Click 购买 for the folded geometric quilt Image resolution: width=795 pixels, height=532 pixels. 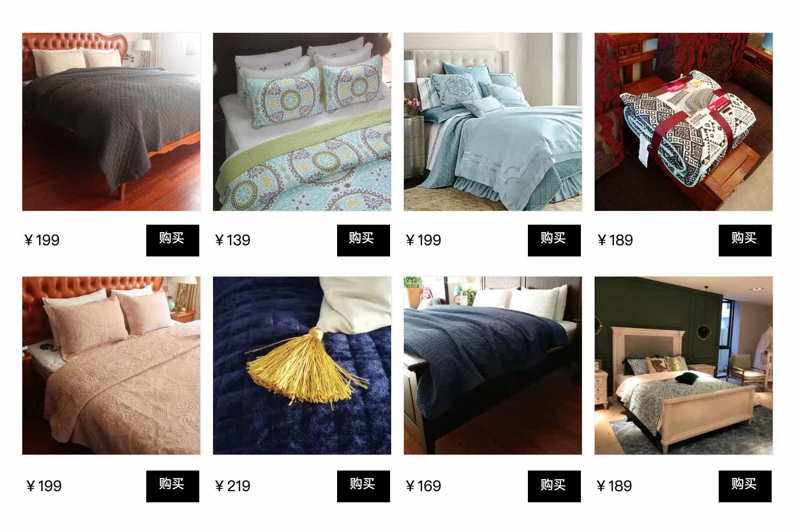(x=745, y=241)
